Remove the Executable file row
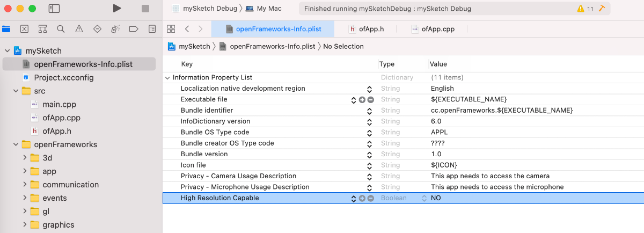 coord(370,100)
